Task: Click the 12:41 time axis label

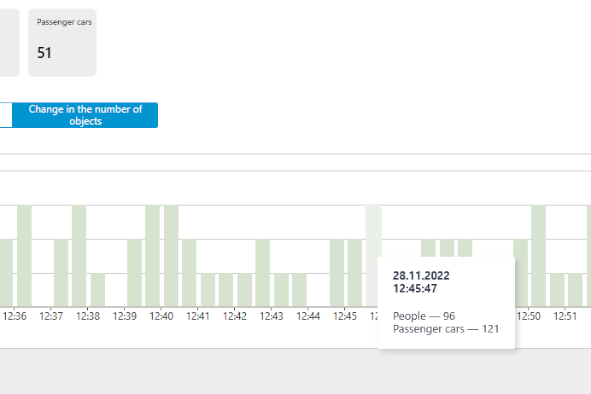Action: [198, 316]
